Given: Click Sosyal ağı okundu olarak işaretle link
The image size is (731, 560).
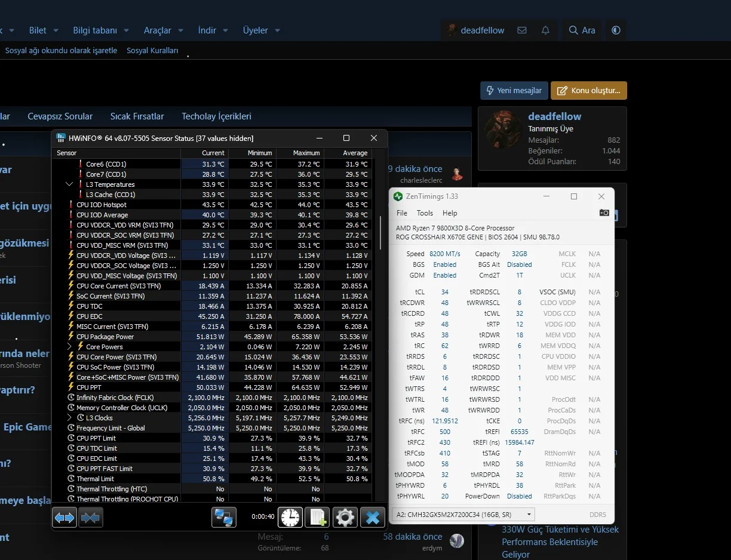Looking at the screenshot, I should pyautogui.click(x=61, y=51).
